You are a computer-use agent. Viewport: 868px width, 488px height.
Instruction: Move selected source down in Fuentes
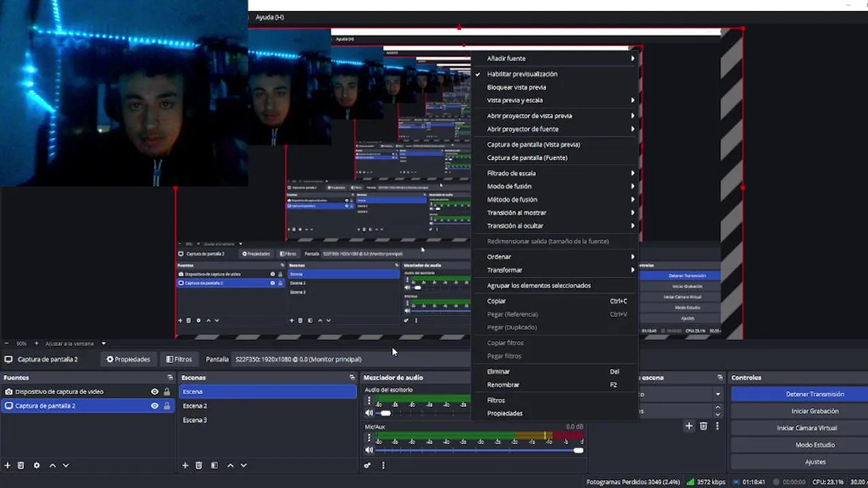[x=66, y=466]
